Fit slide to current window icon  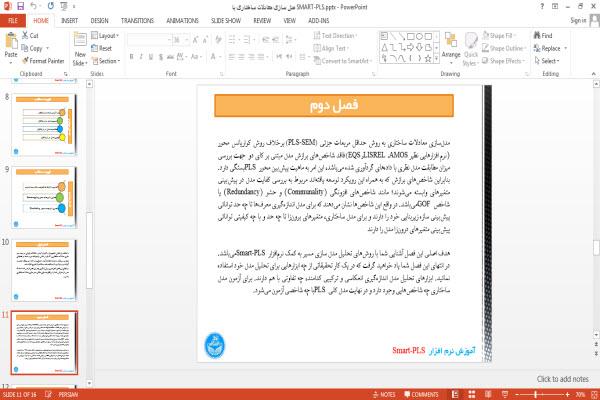pyautogui.click(x=595, y=394)
